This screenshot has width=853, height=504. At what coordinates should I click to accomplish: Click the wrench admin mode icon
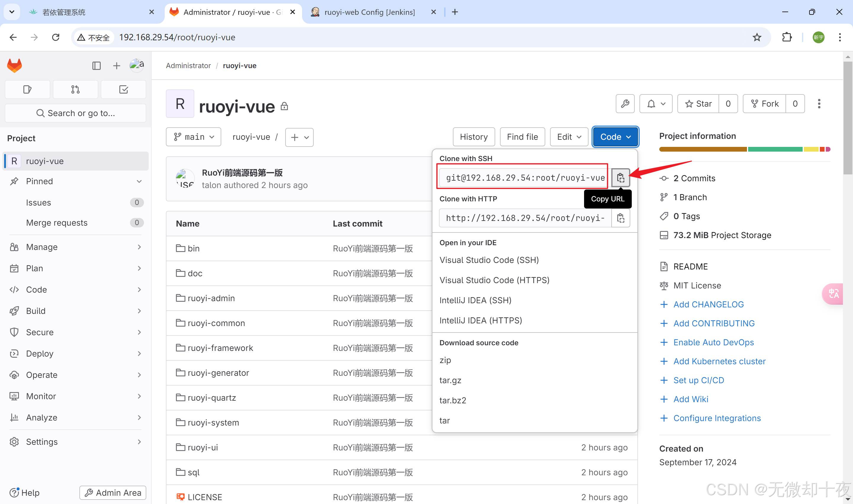(x=625, y=104)
